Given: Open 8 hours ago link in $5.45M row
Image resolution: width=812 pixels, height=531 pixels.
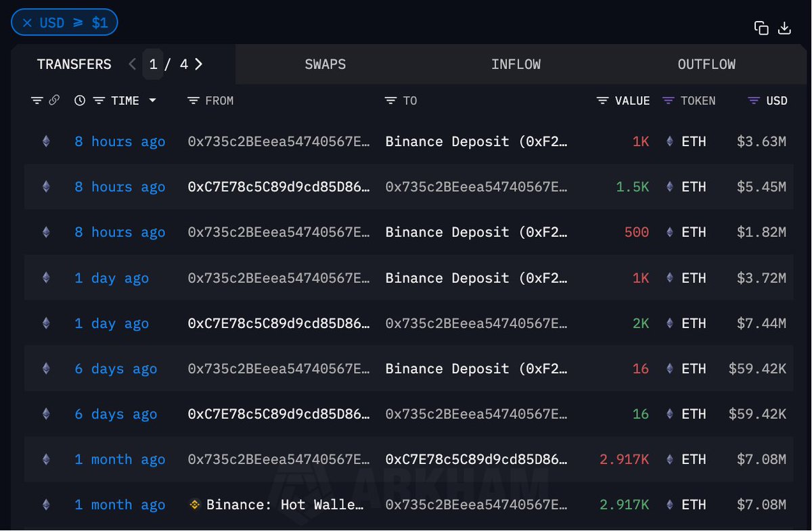Looking at the screenshot, I should click(x=120, y=187).
